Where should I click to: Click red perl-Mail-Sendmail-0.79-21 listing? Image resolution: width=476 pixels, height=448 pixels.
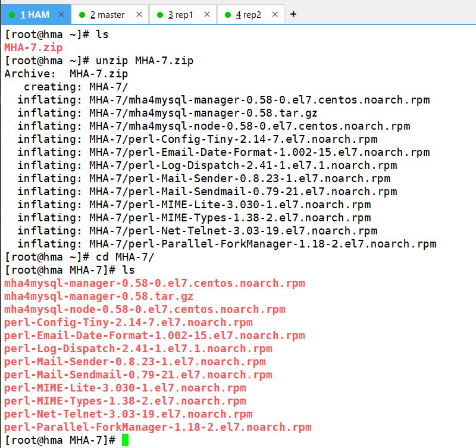138,375
